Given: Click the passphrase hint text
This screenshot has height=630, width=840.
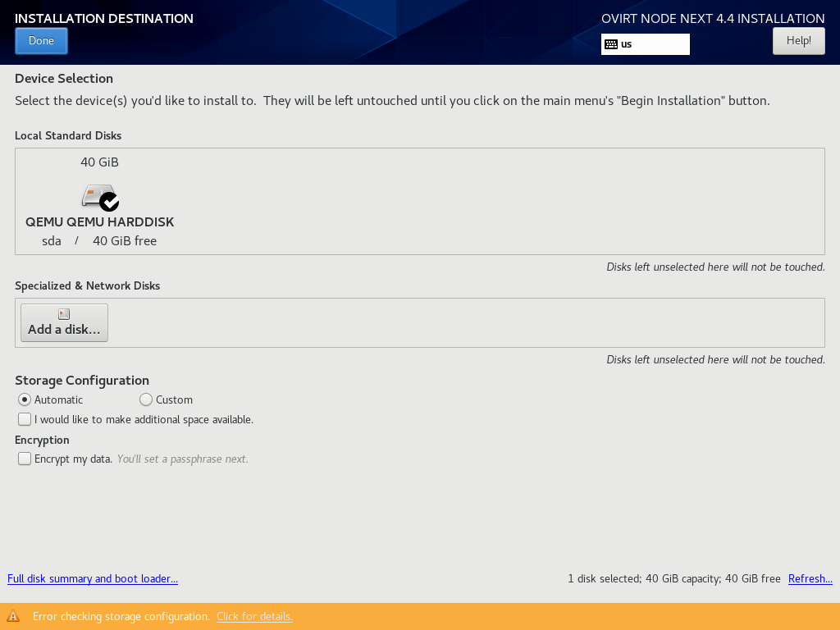Looking at the screenshot, I should pos(183,459).
